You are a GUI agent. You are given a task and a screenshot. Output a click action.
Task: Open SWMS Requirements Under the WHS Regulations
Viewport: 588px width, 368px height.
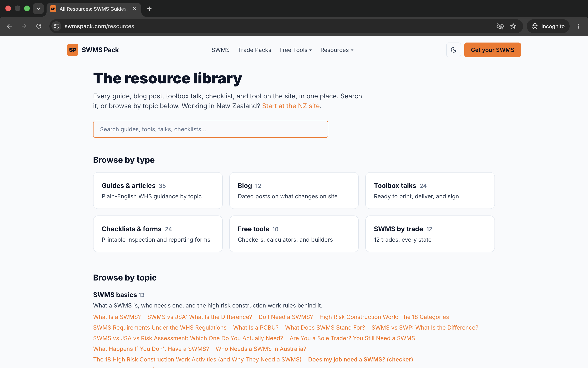click(x=160, y=328)
